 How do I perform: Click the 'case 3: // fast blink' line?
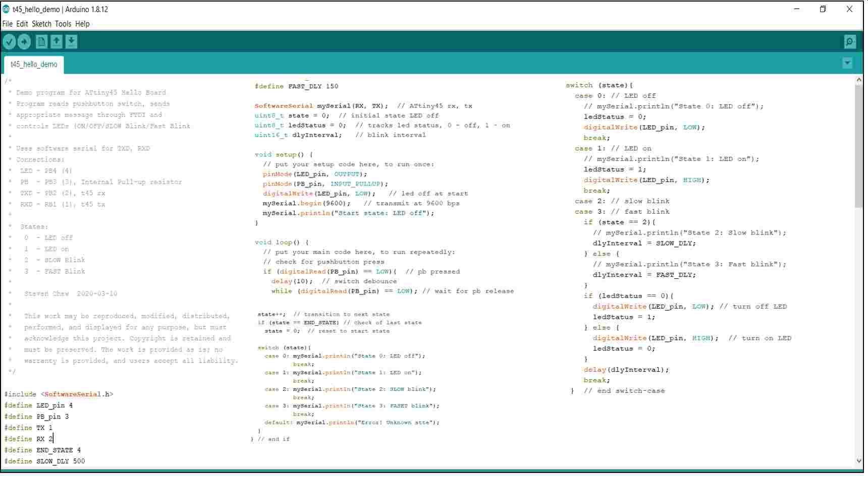[622, 212]
